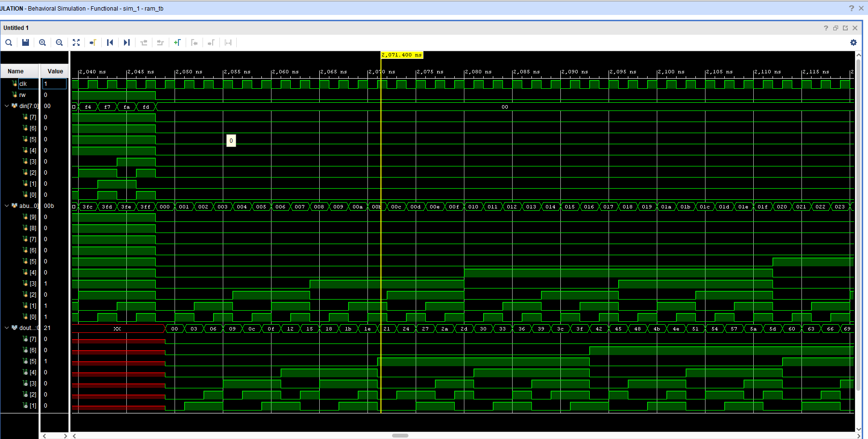This screenshot has width=868, height=439.
Task: Minimize the Untitled 1 waveform panel
Action: 836,28
